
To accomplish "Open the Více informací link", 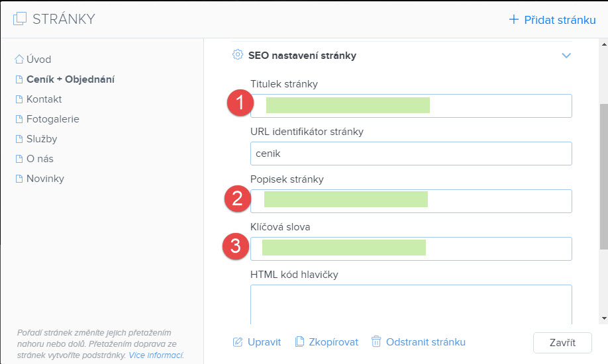I will click(x=156, y=355).
